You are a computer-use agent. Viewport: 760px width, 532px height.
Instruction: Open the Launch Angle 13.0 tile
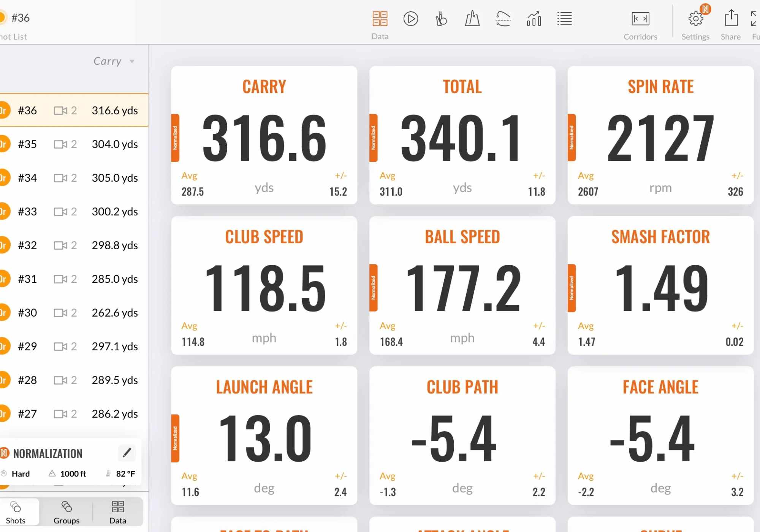click(x=264, y=436)
